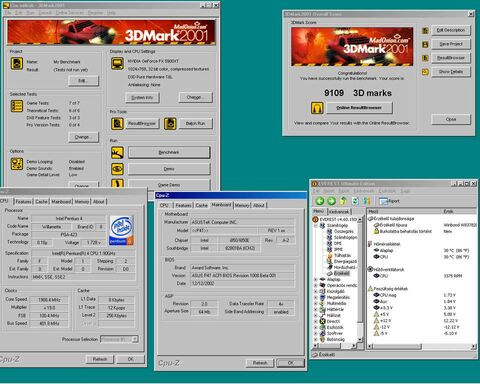Click the Display and CPU Settings monitor icon
The width and height of the screenshot is (480, 384).
pos(117,63)
